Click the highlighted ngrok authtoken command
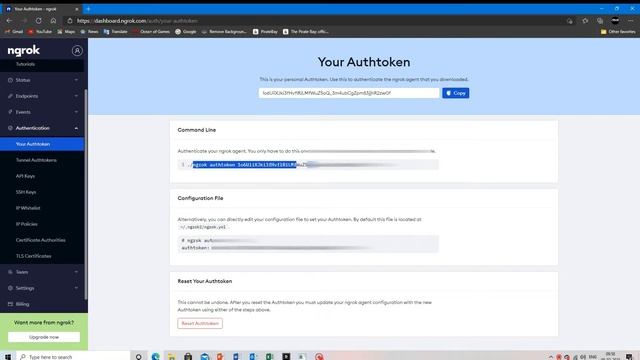 point(244,164)
